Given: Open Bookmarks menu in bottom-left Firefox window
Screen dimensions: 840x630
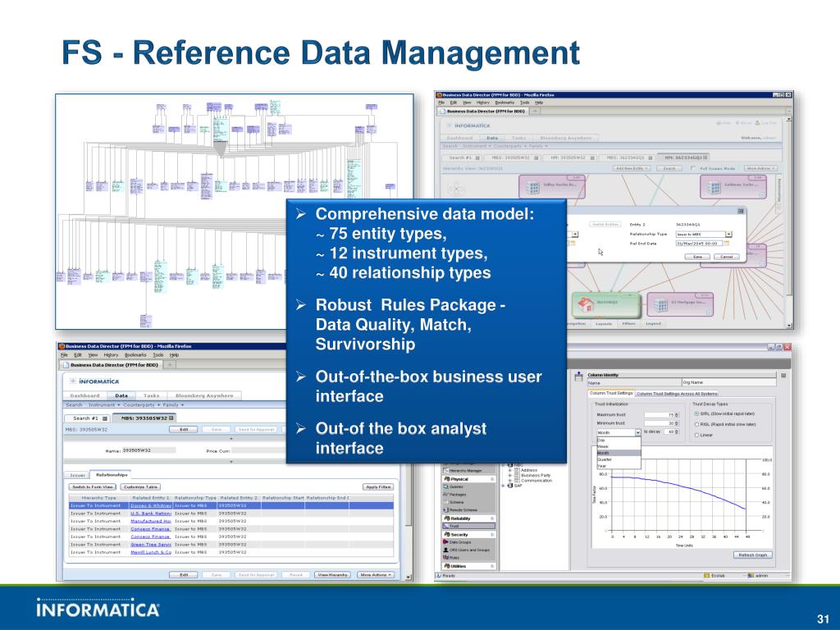Looking at the screenshot, I should tap(135, 354).
